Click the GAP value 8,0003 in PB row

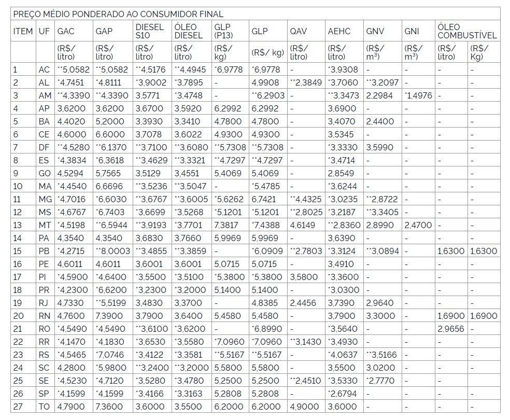(x=110, y=251)
